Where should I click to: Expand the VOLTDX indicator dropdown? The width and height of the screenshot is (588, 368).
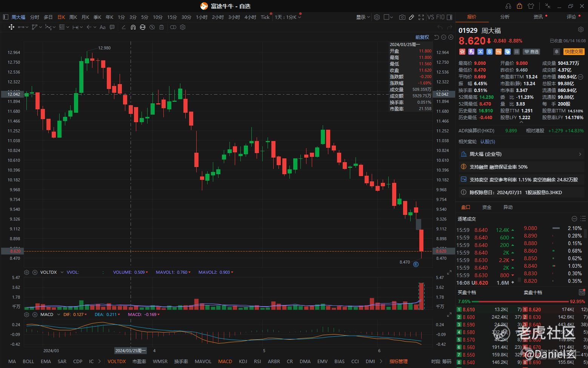coord(62,272)
